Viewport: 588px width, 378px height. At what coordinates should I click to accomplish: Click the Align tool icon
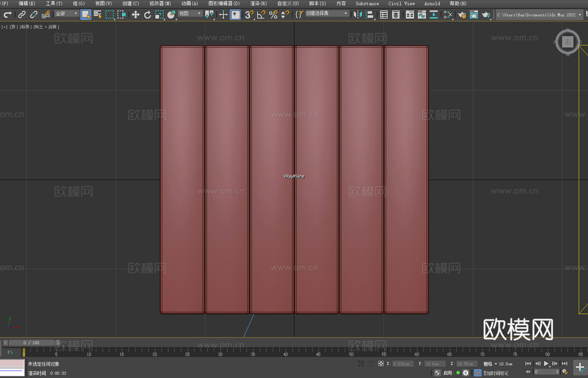[x=370, y=14]
